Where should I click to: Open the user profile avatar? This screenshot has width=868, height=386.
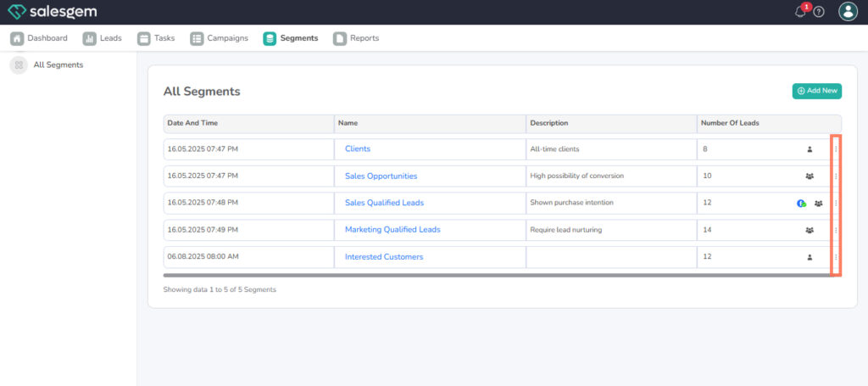click(848, 11)
